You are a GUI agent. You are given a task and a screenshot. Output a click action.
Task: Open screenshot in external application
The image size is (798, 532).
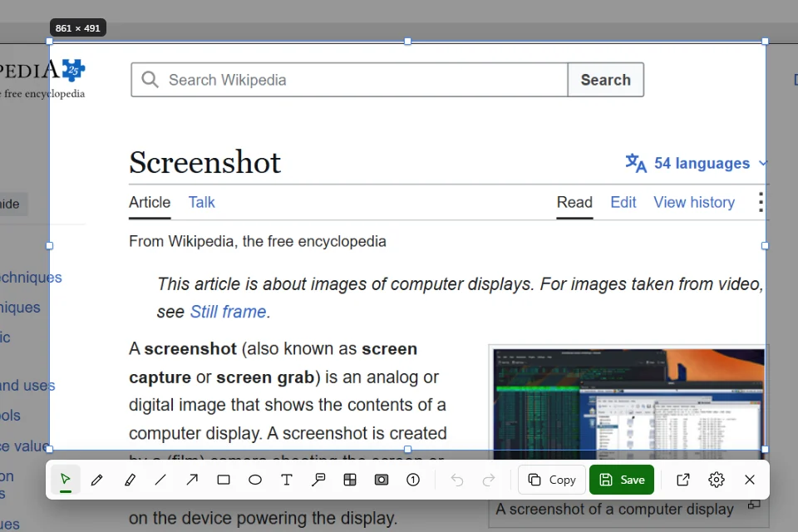[683, 480]
